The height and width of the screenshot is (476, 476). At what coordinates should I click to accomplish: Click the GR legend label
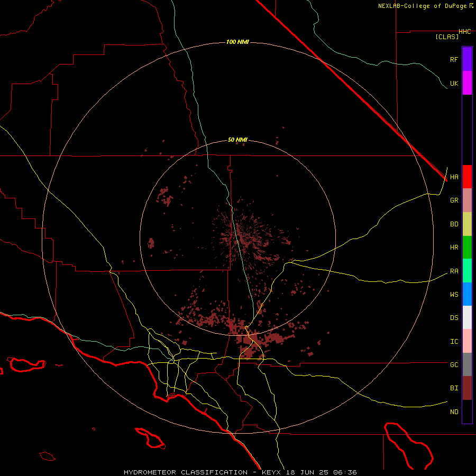pos(454,200)
